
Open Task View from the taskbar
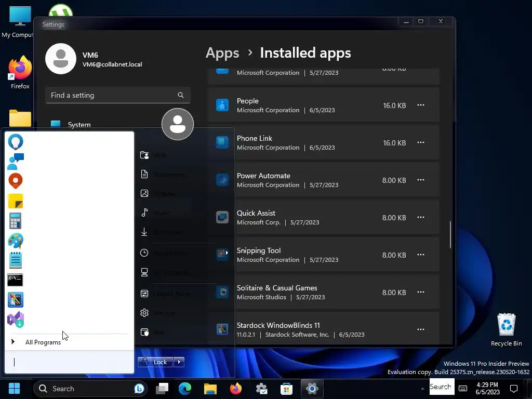[x=162, y=389]
